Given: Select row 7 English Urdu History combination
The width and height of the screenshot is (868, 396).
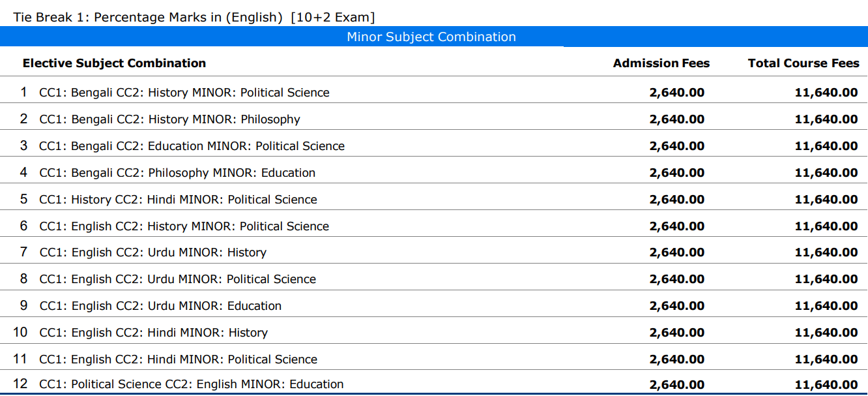Looking at the screenshot, I should [x=152, y=252].
